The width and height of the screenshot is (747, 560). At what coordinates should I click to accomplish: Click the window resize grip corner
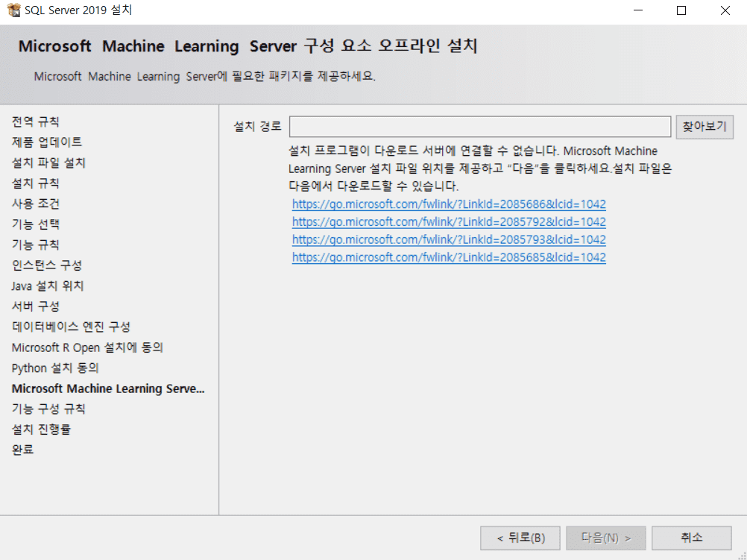[743, 556]
